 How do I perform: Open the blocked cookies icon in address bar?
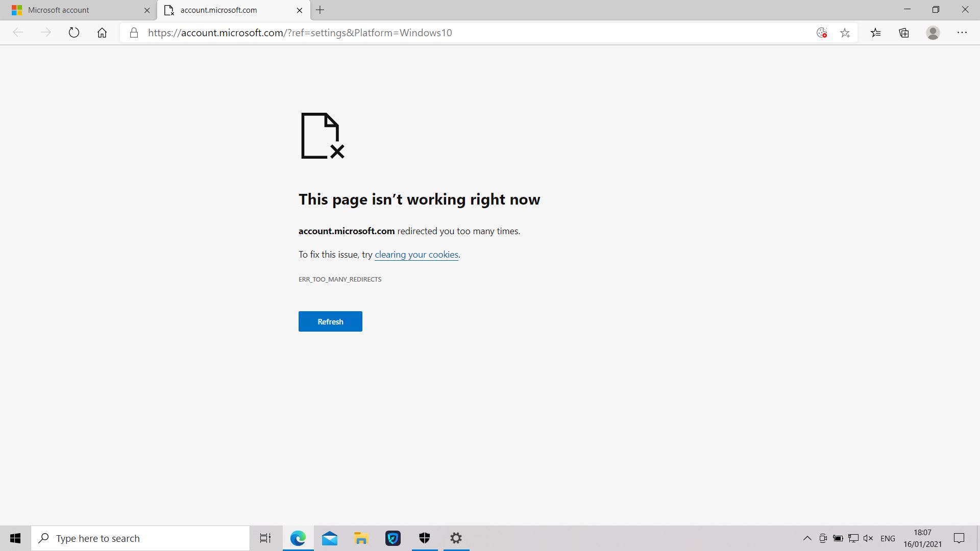coord(822,33)
